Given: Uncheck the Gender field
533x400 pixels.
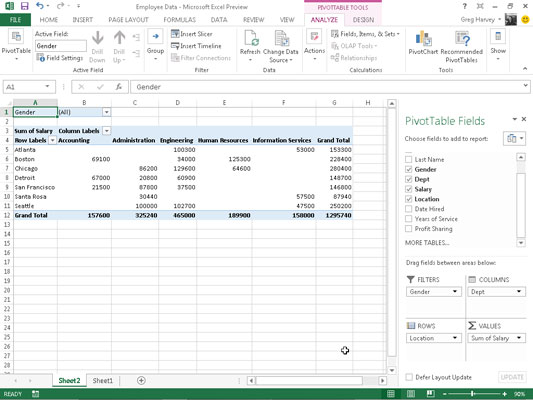Looking at the screenshot, I should [409, 169].
